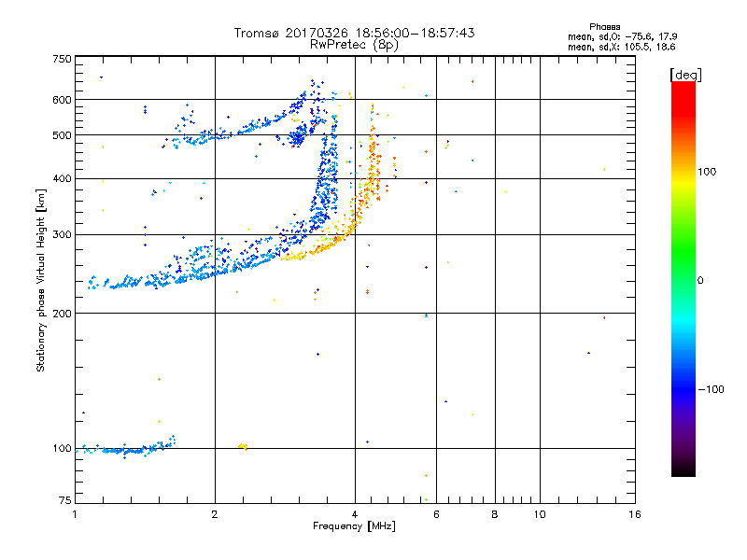Click the '750' y-axis tick label
This screenshot has width=747, height=560.
tap(62, 59)
